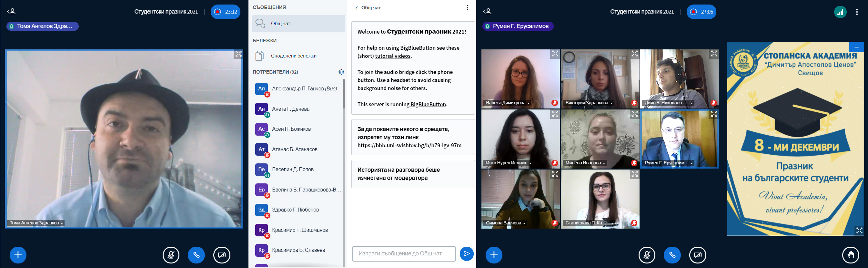Toggle user list in right meeting window
The width and height of the screenshot is (868, 268).
(487, 11)
